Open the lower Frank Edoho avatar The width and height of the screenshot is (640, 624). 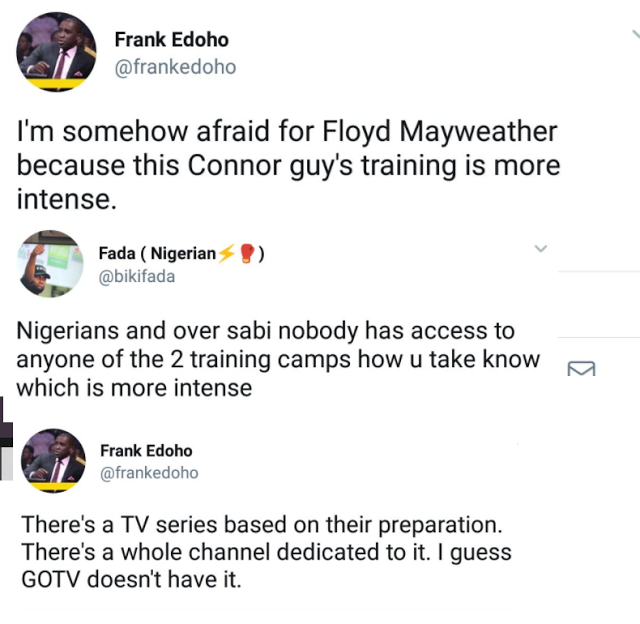(53, 460)
